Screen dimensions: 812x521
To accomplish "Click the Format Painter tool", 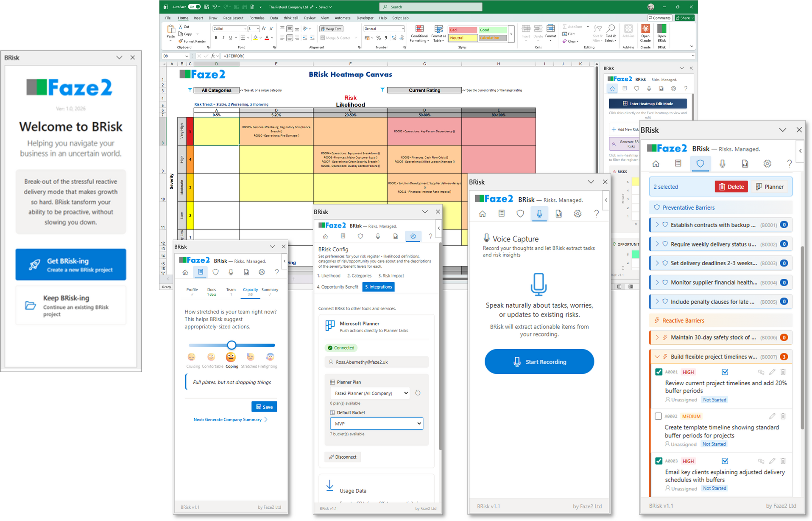I will coord(192,41).
